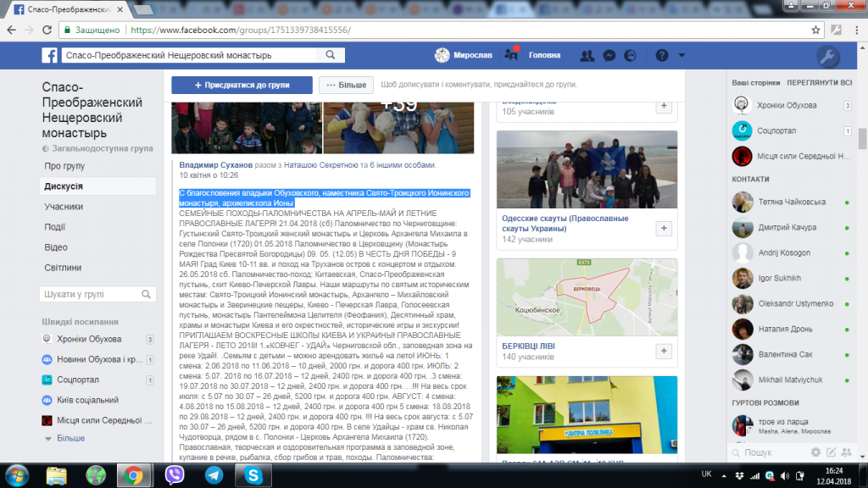This screenshot has width=868, height=488.
Task: Open Владимир Суханов profile link
Action: tap(216, 165)
